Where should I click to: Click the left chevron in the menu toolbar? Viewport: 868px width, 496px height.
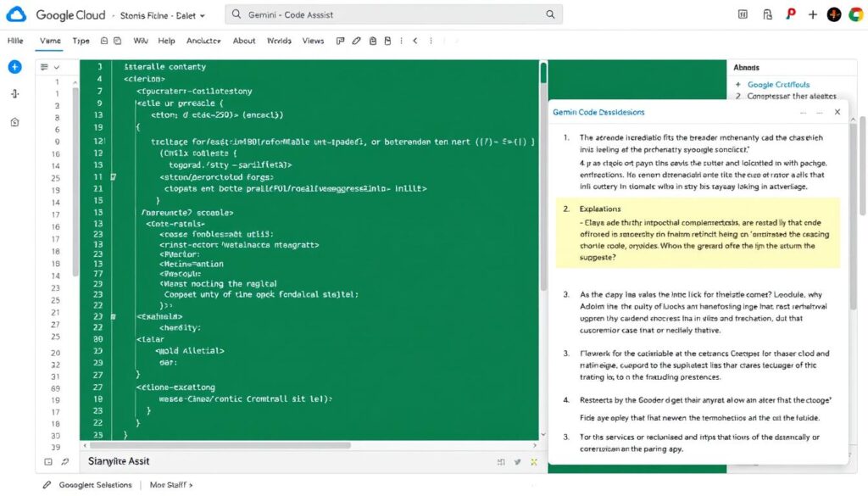(x=415, y=41)
